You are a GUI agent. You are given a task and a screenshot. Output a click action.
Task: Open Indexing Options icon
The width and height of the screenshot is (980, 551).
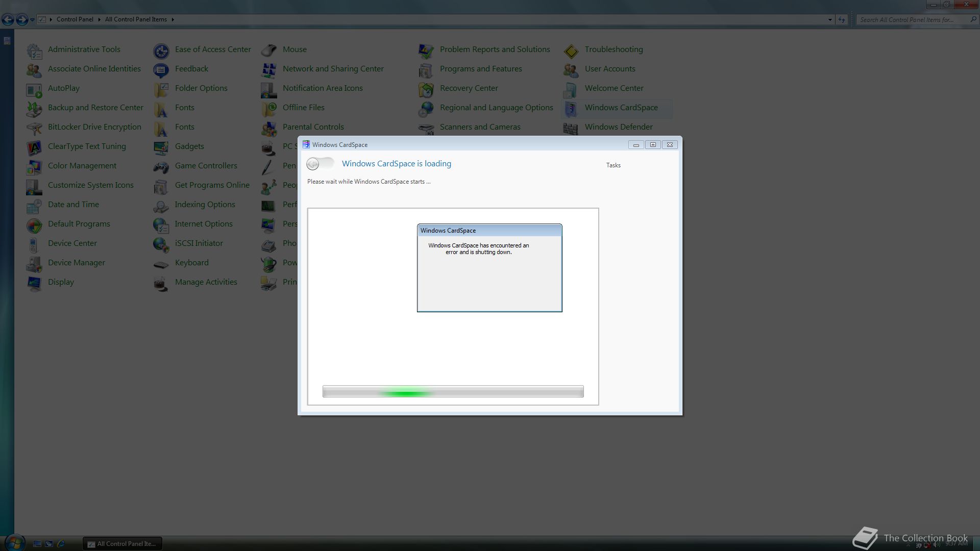click(161, 206)
